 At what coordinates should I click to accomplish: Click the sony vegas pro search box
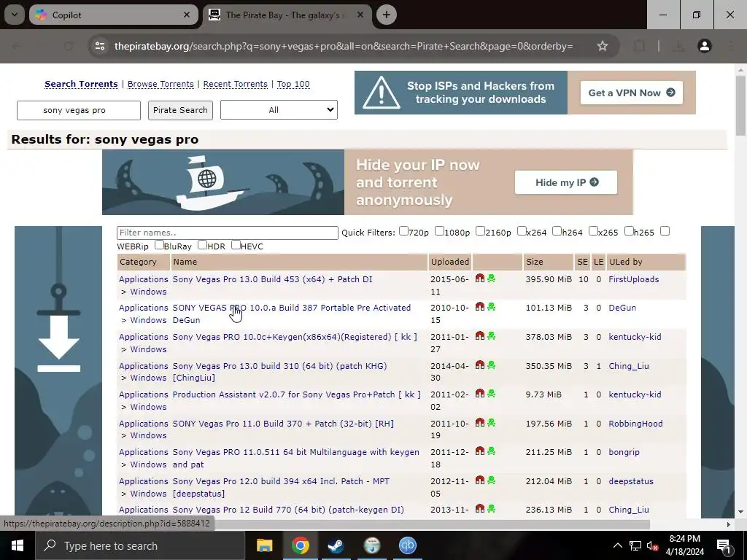tap(79, 110)
